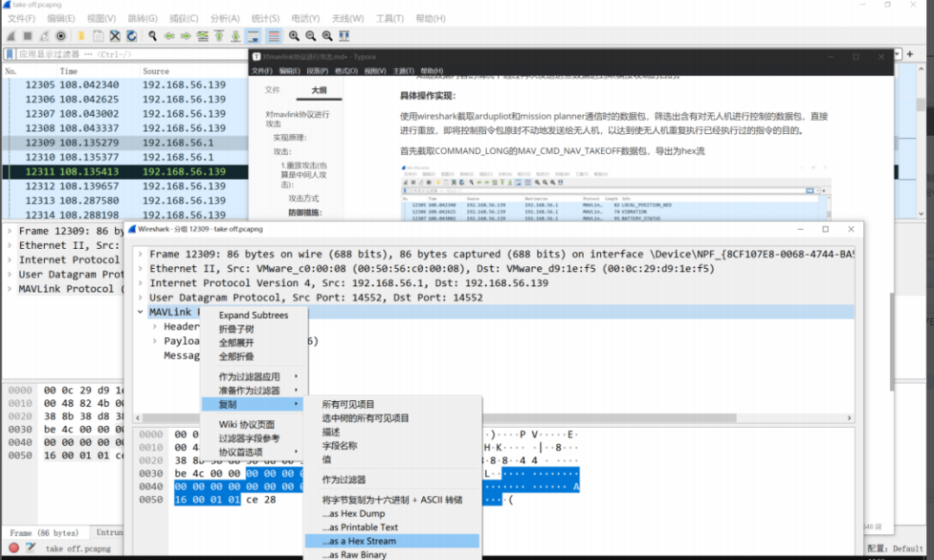This screenshot has height=560, width=934.
Task: Expand the Header subtree in dialog
Action: [155, 326]
